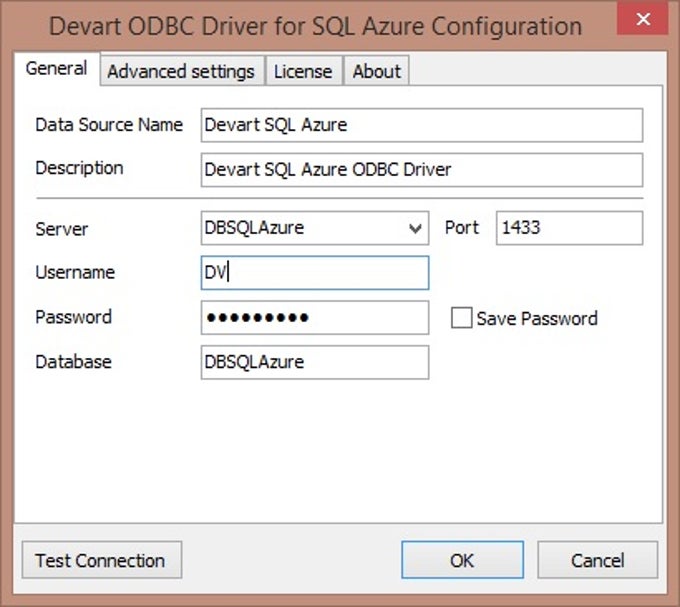Cancel the configuration dialog
Screen dimensions: 680x607
(x=598, y=560)
